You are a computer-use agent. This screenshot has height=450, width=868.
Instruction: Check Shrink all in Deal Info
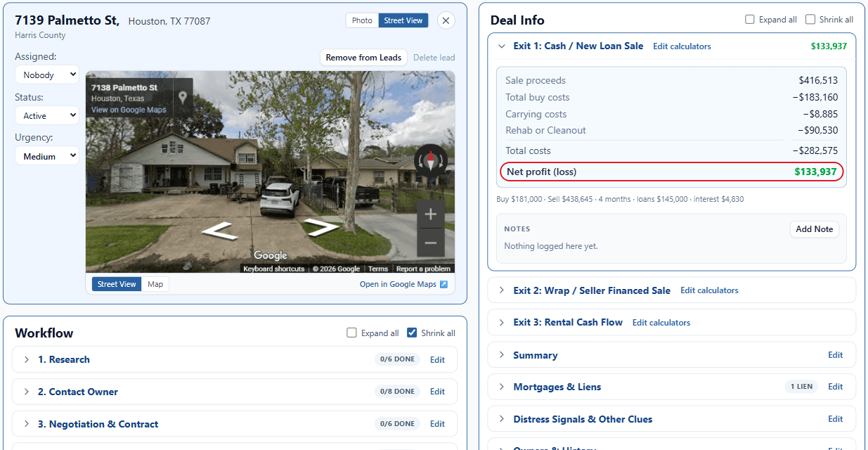point(810,20)
